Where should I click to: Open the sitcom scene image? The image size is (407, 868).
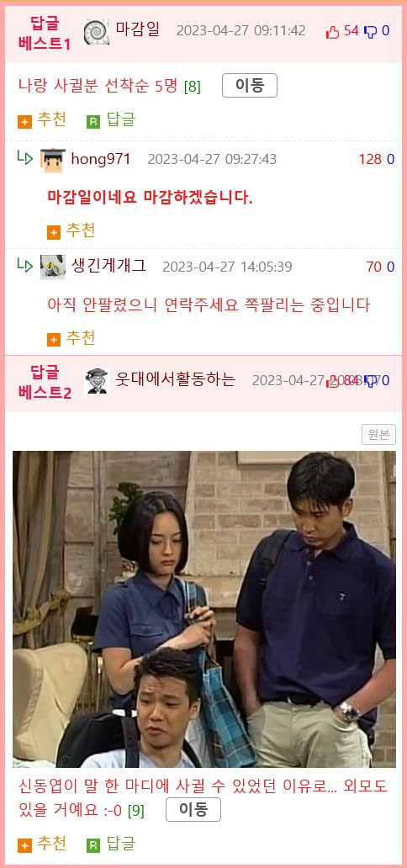(204, 609)
